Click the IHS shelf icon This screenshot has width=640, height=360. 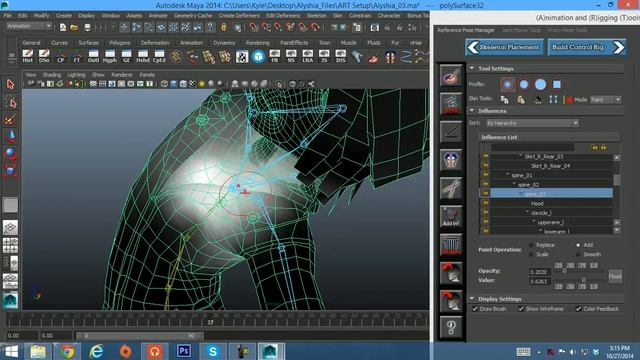point(340,56)
